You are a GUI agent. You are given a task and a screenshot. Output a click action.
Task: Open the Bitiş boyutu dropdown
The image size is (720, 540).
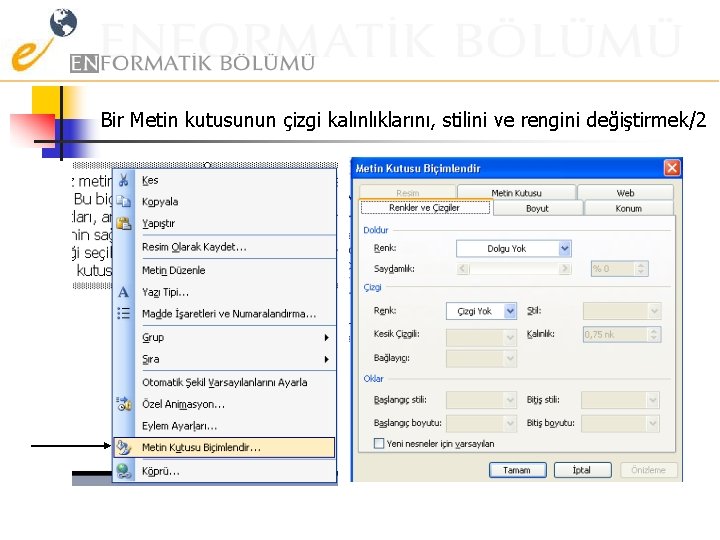620,423
